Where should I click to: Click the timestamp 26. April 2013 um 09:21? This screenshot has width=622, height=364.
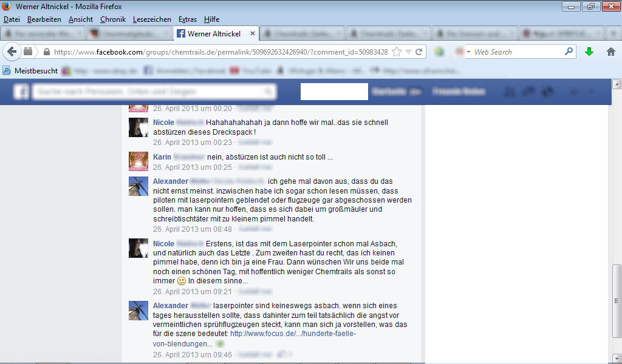click(193, 292)
